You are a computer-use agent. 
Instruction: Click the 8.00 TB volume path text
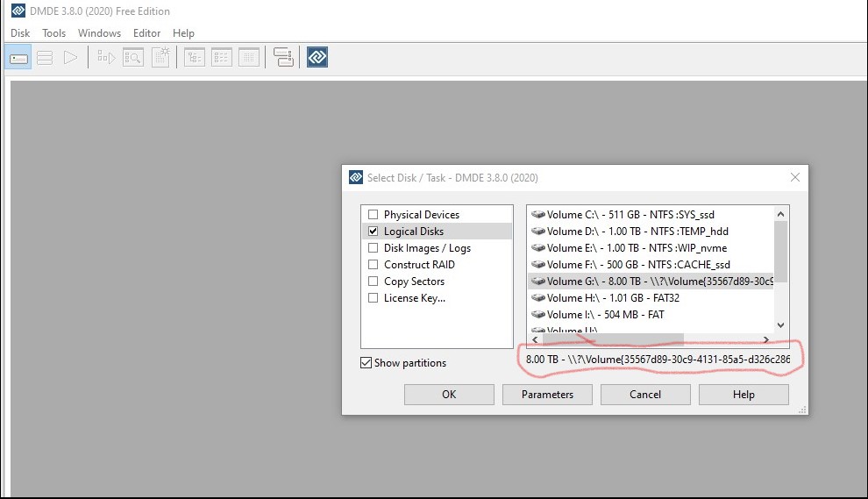point(658,359)
